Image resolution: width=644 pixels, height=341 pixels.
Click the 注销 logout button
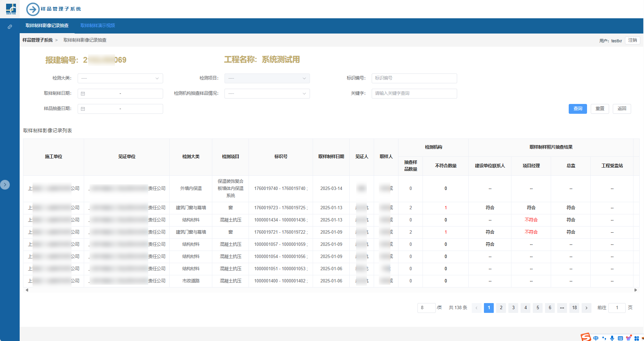pos(632,40)
